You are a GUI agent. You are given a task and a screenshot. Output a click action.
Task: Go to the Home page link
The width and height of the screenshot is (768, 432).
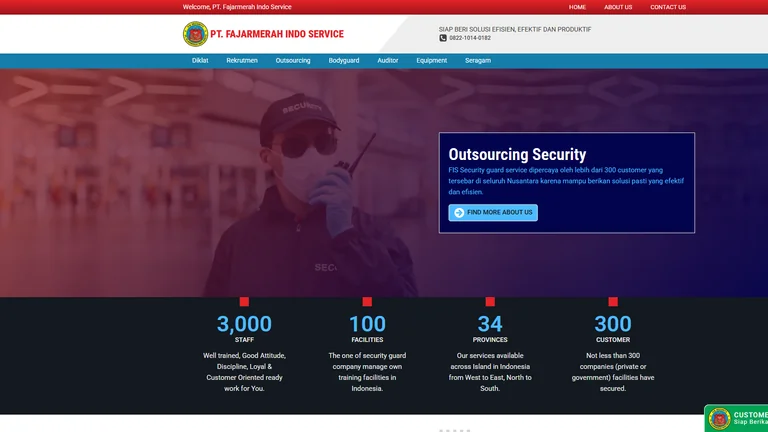click(577, 7)
